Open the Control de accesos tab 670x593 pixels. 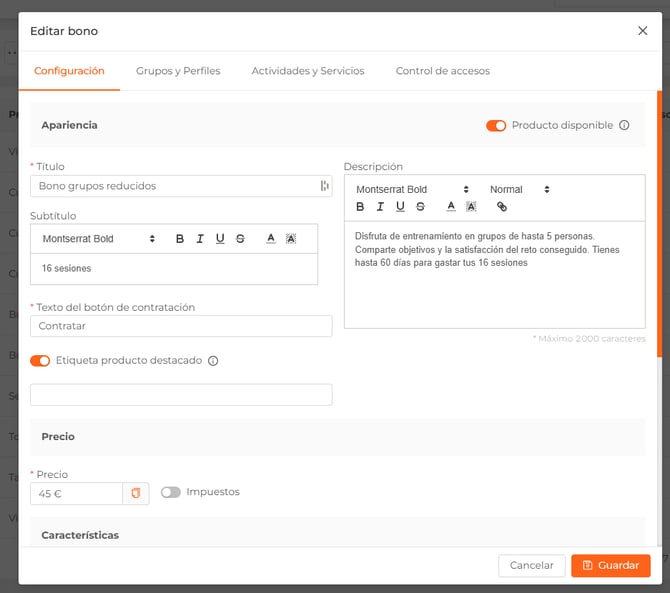pos(442,71)
